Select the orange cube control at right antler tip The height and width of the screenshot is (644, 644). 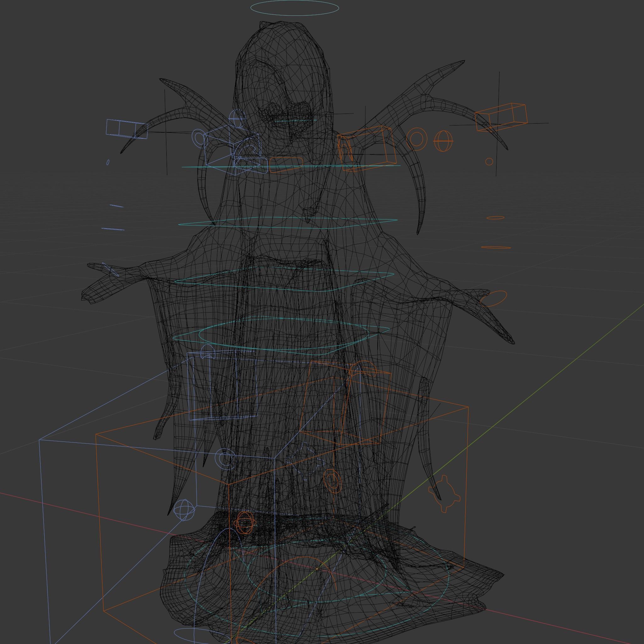(501, 117)
